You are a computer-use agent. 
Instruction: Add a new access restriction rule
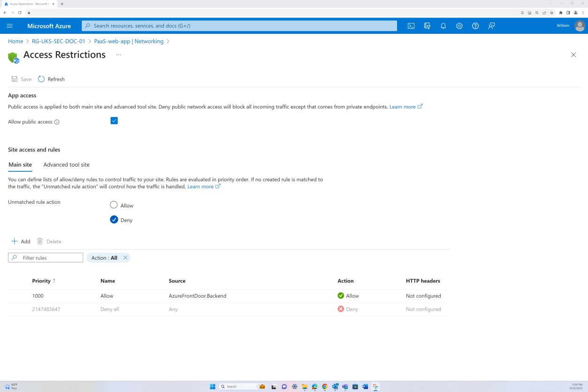[x=21, y=241]
